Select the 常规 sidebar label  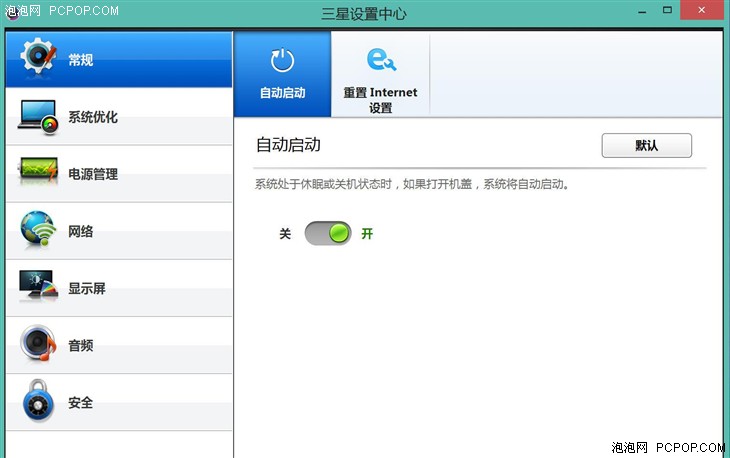pos(81,60)
